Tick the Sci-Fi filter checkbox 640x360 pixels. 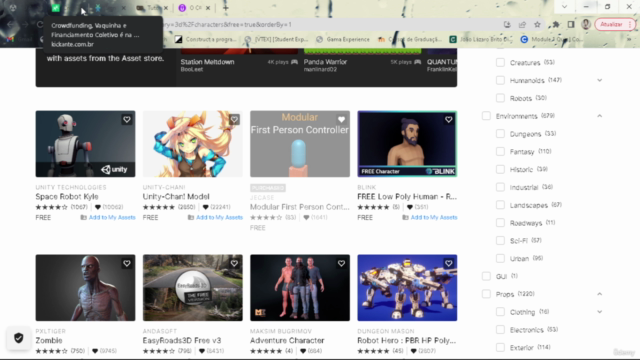[500, 240]
